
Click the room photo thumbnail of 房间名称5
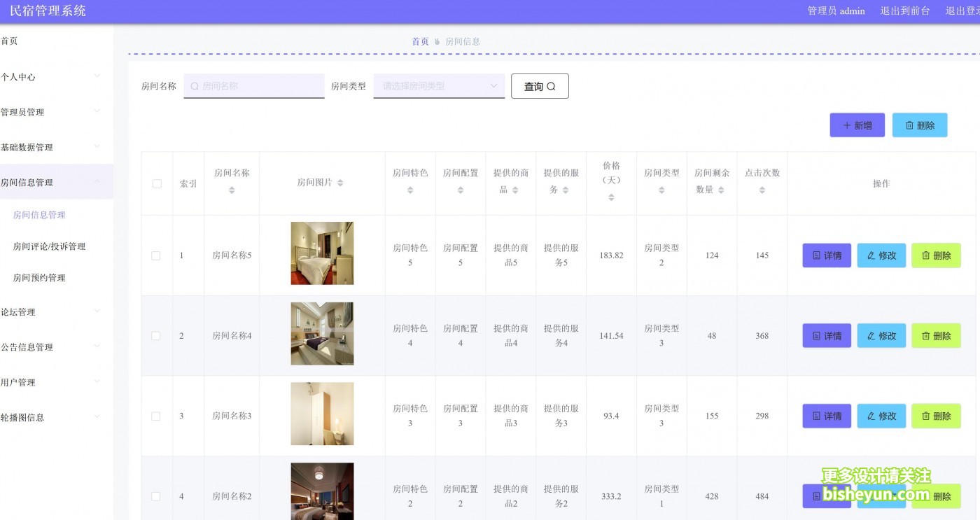(x=322, y=253)
